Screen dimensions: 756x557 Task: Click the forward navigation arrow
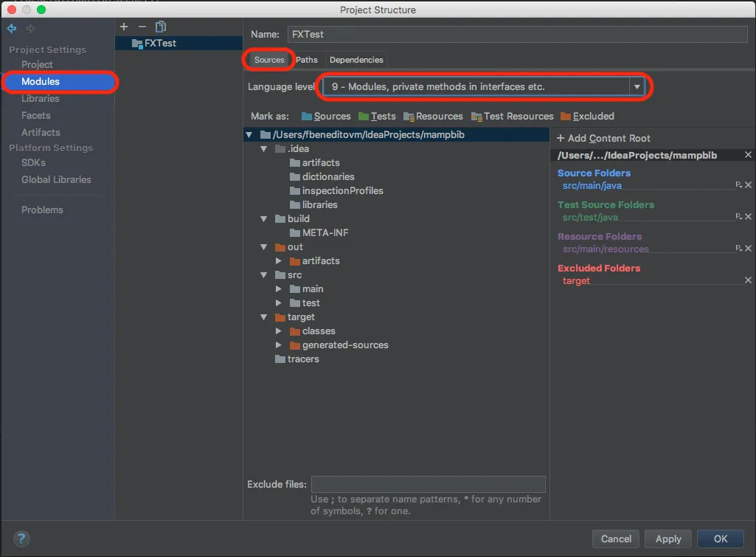click(x=30, y=29)
